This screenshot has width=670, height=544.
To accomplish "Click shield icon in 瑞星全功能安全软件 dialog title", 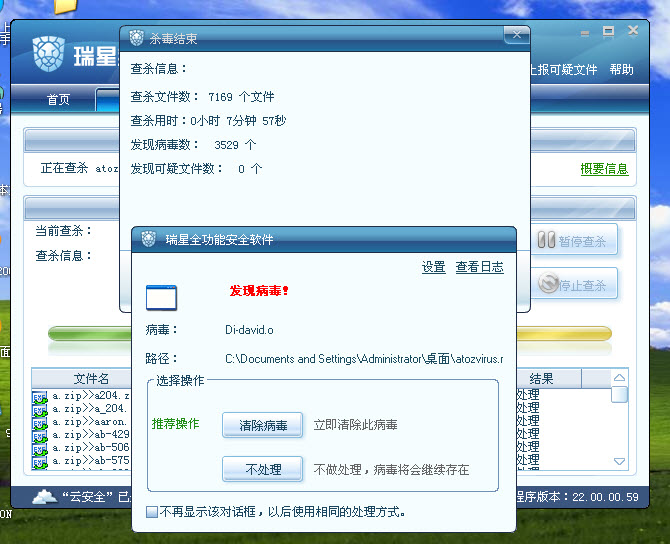I will click(x=149, y=239).
